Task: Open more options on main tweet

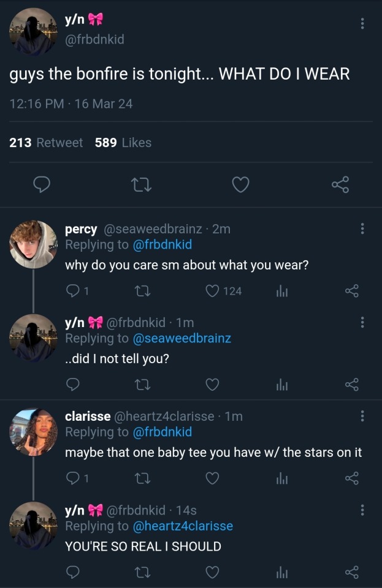Action: click(x=362, y=23)
